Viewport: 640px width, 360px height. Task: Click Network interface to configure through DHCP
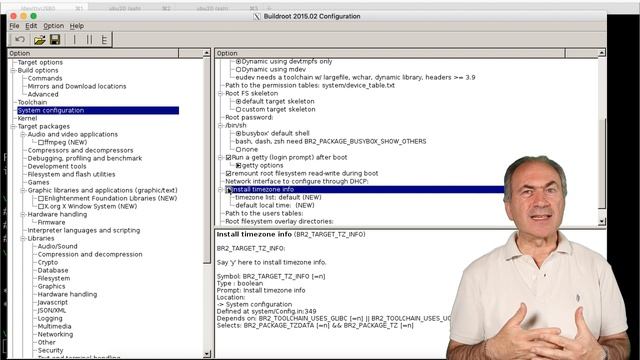297,182
